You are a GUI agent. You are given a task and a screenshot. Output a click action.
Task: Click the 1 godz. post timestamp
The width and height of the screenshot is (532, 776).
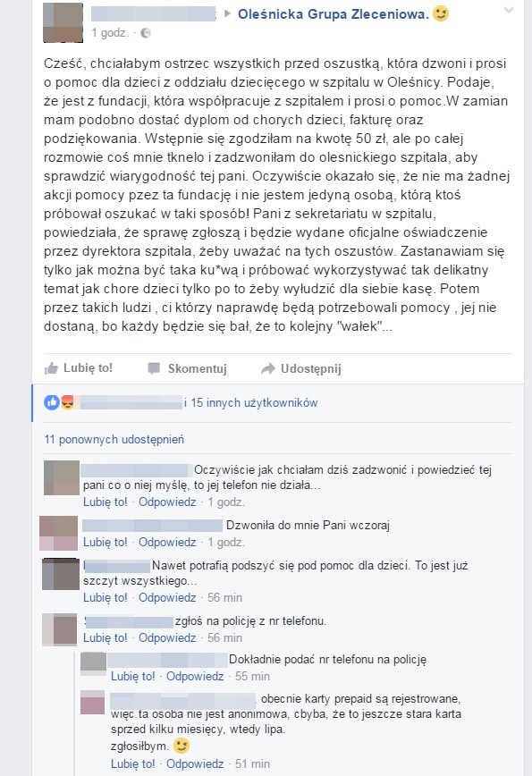110,33
